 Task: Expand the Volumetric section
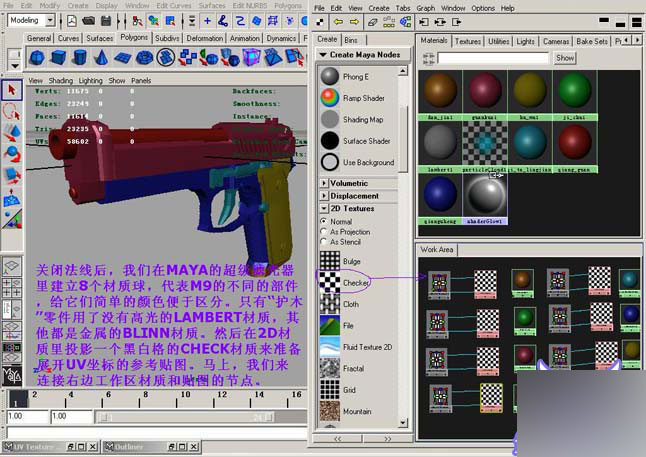[324, 183]
